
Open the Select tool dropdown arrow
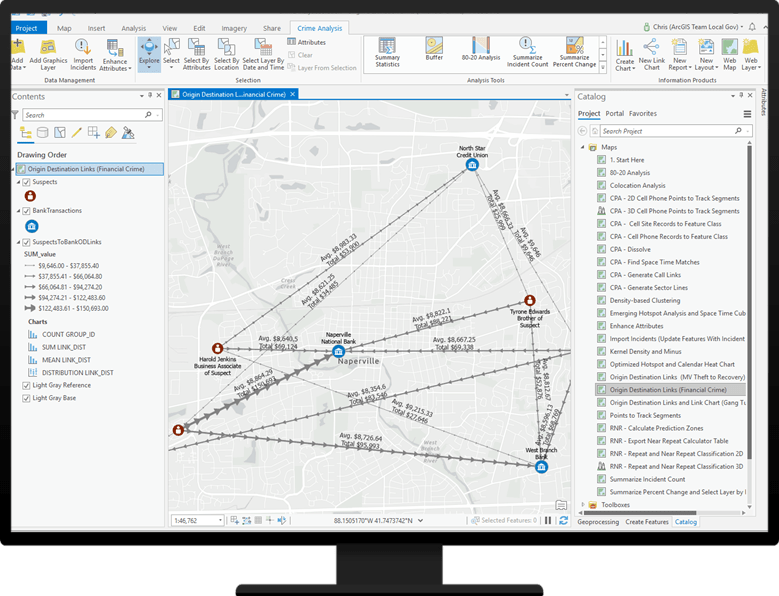(x=171, y=68)
